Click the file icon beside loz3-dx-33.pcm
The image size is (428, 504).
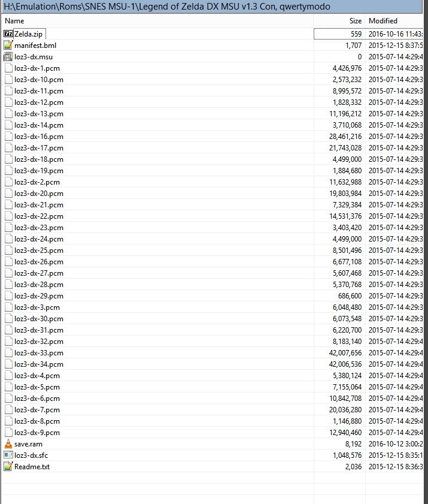tap(8, 353)
